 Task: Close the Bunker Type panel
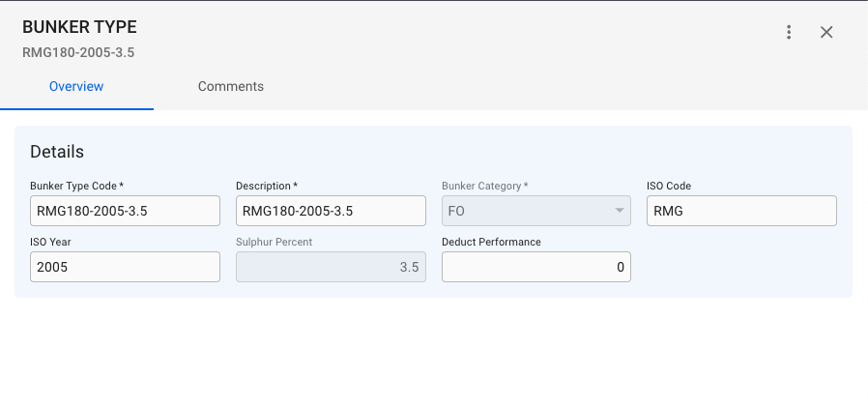pos(826,32)
